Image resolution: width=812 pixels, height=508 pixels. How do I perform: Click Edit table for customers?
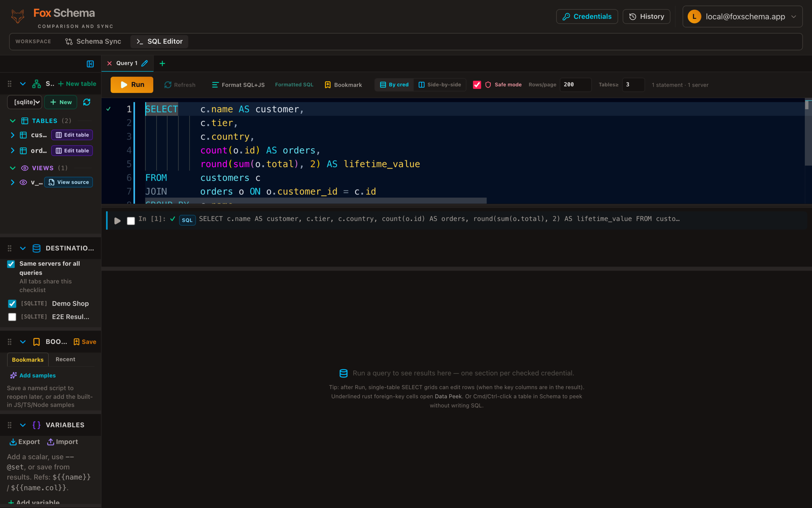pyautogui.click(x=72, y=135)
